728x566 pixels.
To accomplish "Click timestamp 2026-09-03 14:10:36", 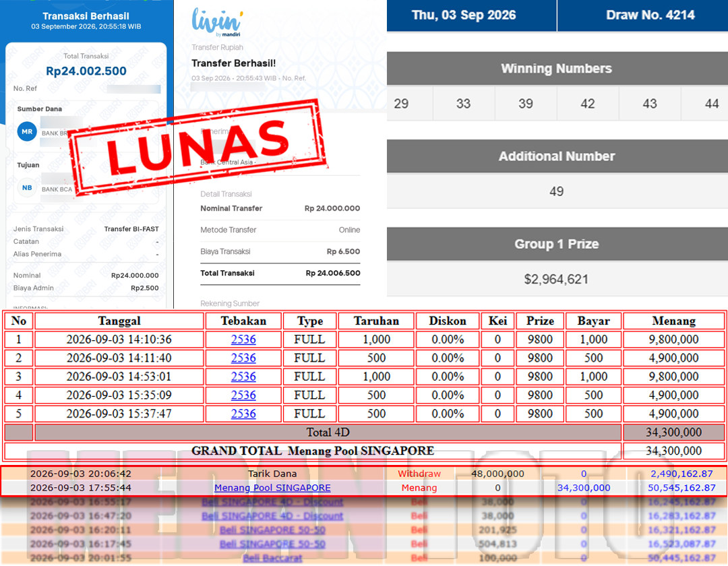I will [119, 339].
